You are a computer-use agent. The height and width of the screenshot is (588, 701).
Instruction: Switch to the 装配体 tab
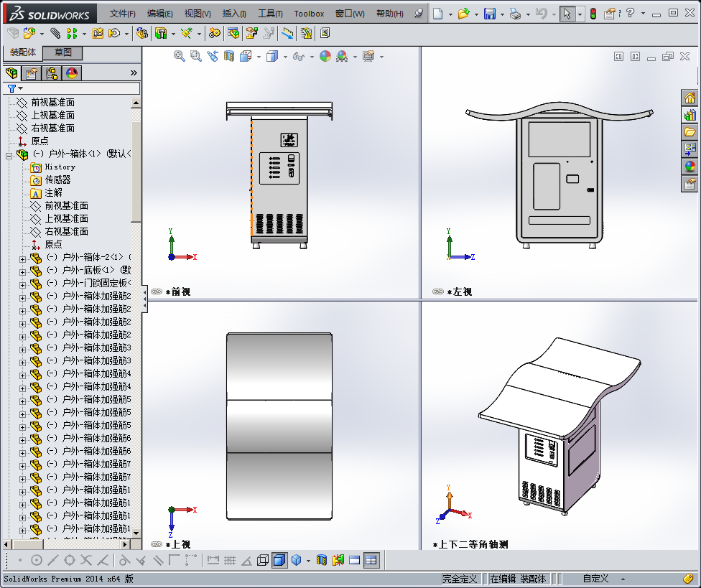pyautogui.click(x=23, y=52)
